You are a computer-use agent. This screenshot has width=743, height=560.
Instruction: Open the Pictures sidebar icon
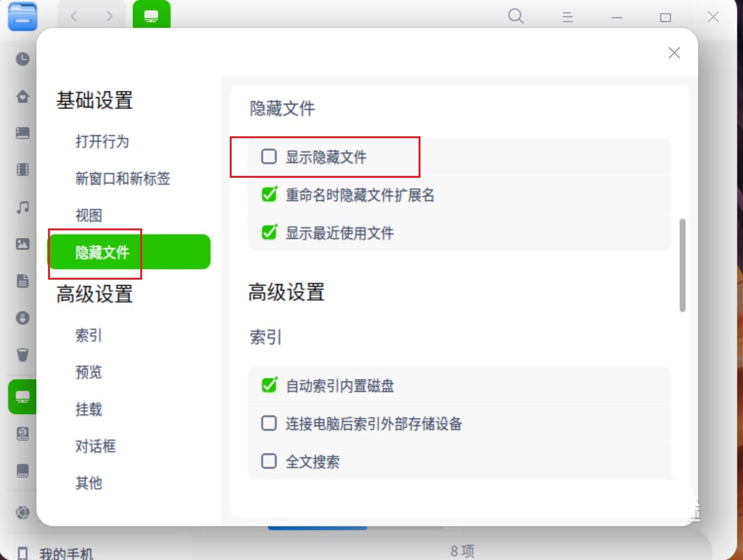(x=22, y=244)
